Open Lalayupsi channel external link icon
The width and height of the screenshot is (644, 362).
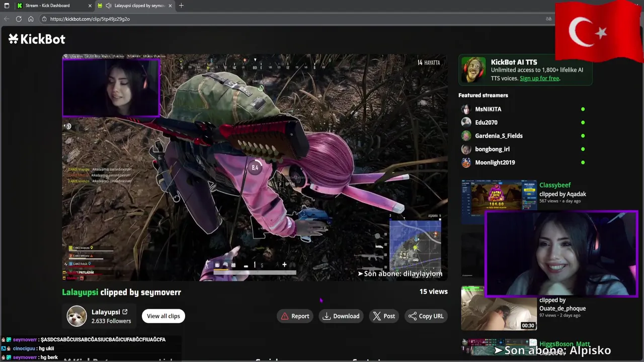click(125, 312)
